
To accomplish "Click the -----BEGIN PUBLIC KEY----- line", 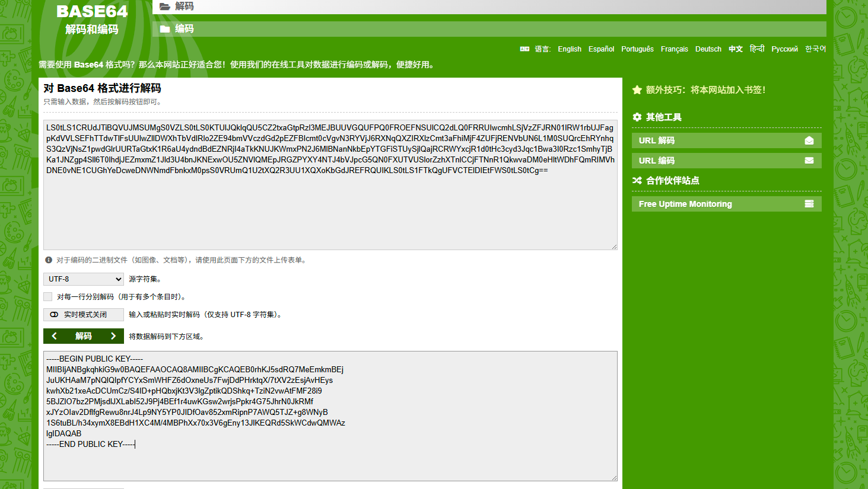I will coord(94,359).
